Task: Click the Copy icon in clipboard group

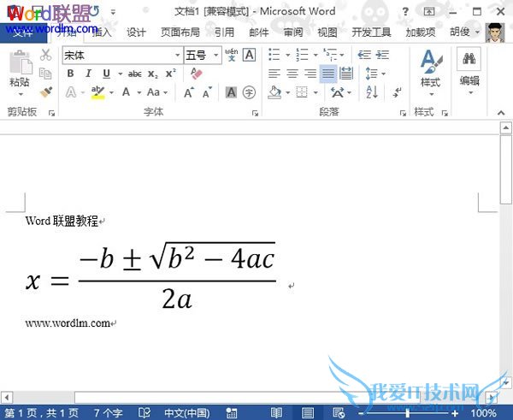Action: click(45, 74)
